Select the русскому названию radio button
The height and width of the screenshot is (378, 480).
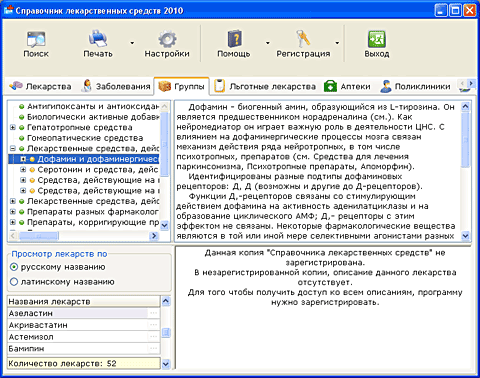[14, 267]
